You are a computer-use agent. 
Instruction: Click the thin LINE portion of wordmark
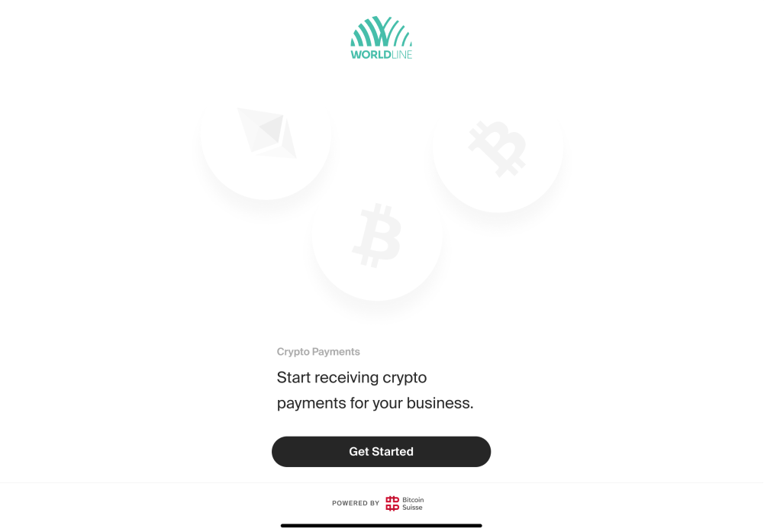tap(402, 54)
